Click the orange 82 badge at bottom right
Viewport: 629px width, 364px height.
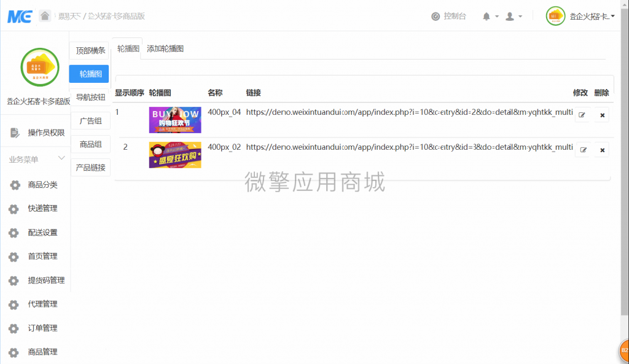coord(624,350)
